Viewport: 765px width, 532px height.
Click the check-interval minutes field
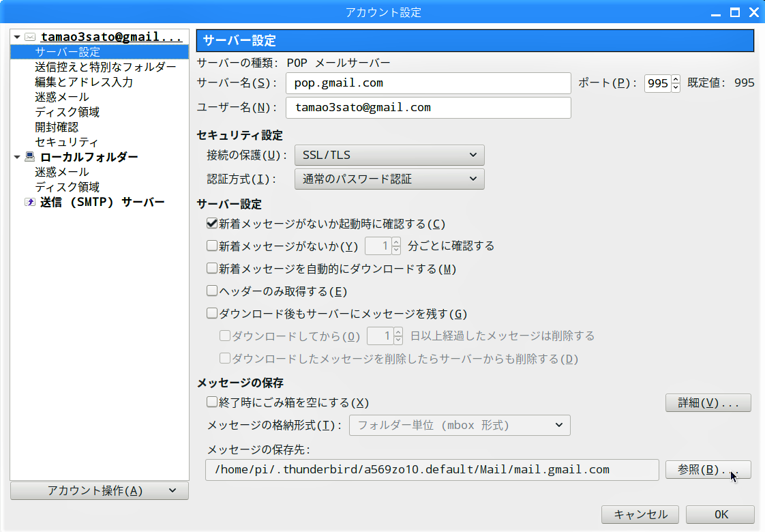tap(378, 246)
